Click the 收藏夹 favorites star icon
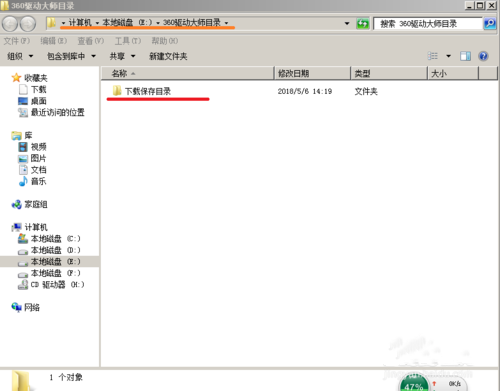This screenshot has width=500, height=391. (16, 78)
